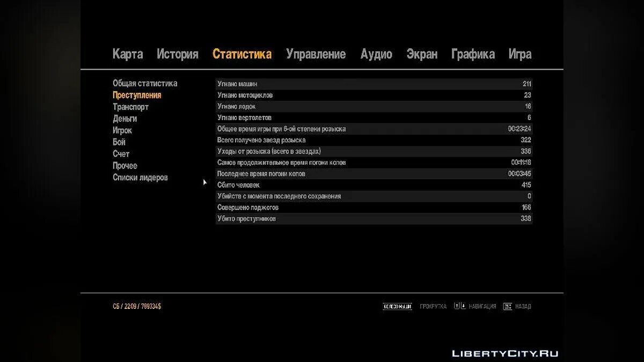Click the date and money status text

137,307
